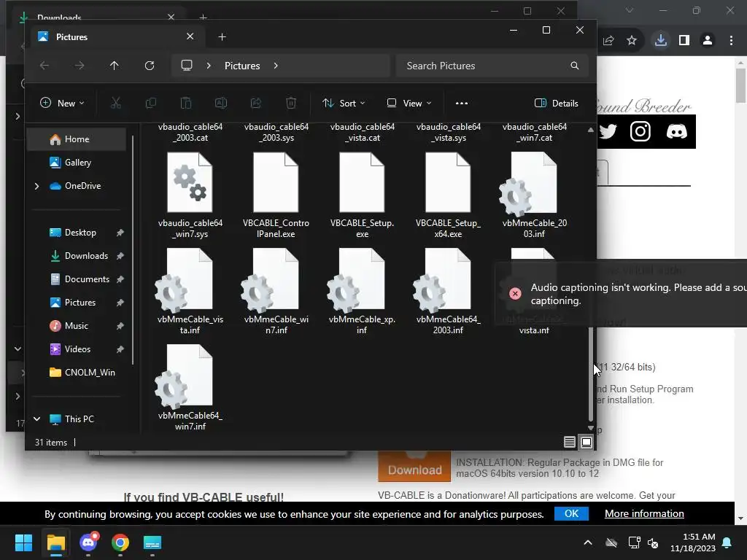Screen dimensions: 747x560
Task: Click Chrome downloads icon
Action: pos(661,41)
